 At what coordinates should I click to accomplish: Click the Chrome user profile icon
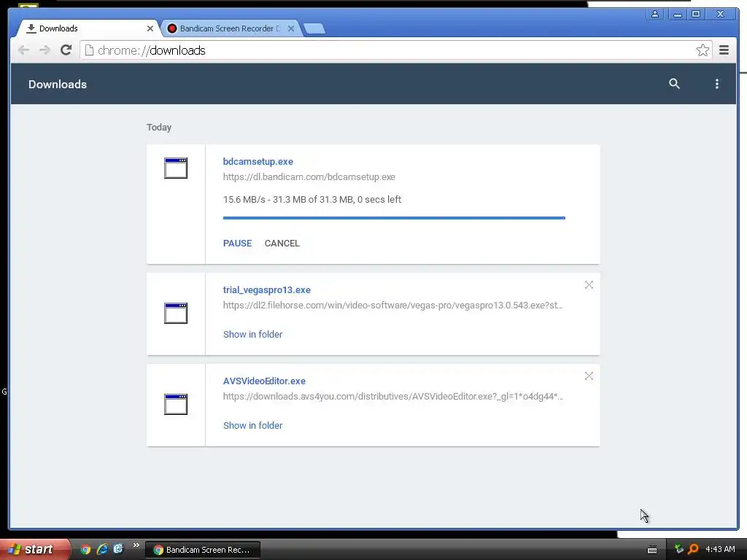click(655, 15)
